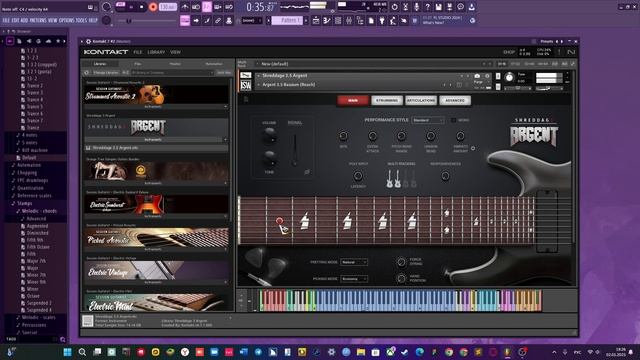Open the FL Studio microphone recording icon
The height and width of the screenshot is (360, 640).
[x=416, y=7]
